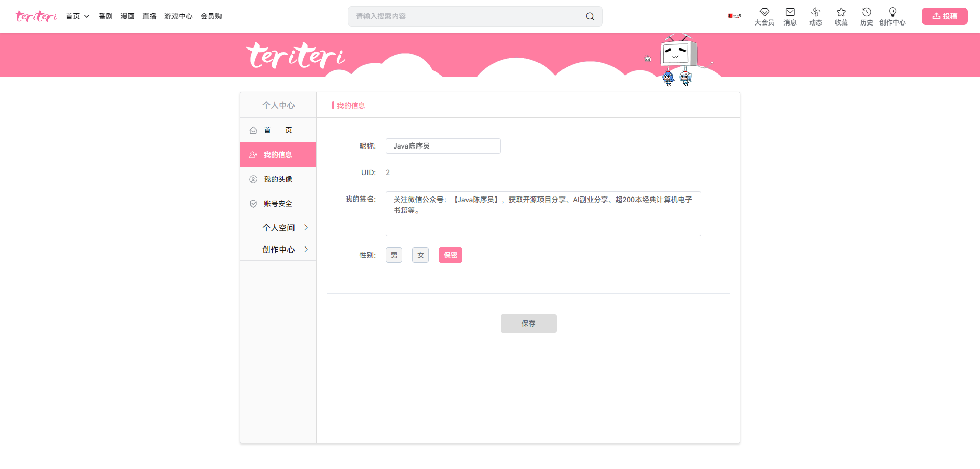
Task: Expand 创作中心 in the sidebar
Action: [279, 249]
